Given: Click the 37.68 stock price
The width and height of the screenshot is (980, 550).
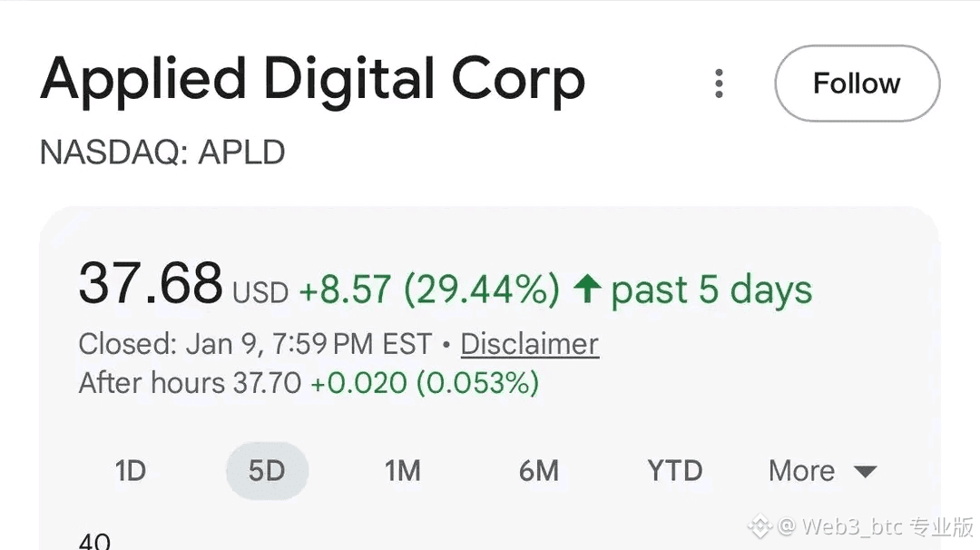Looking at the screenshot, I should coord(151,283).
